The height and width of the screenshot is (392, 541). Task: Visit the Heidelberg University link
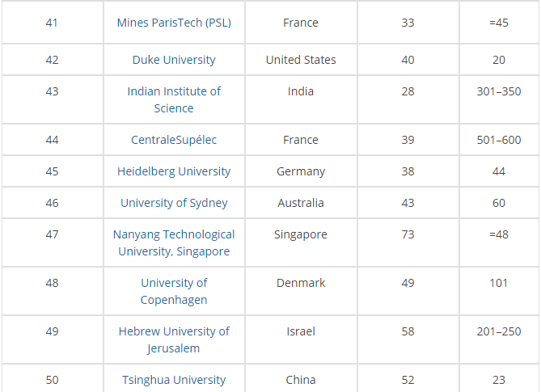coord(174,171)
